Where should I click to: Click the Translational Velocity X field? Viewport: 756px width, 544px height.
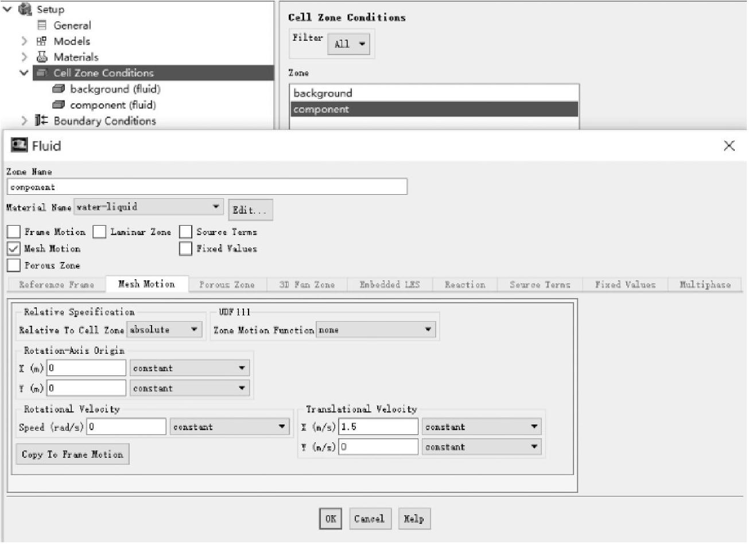[378, 427]
